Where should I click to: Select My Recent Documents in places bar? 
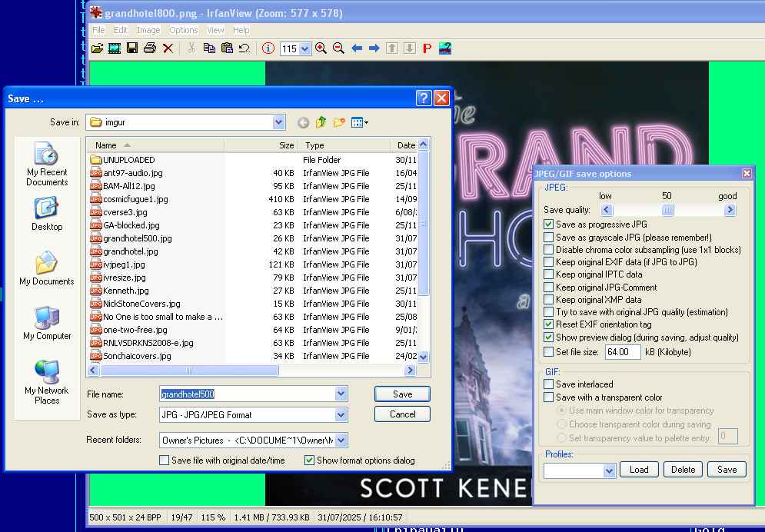click(47, 165)
